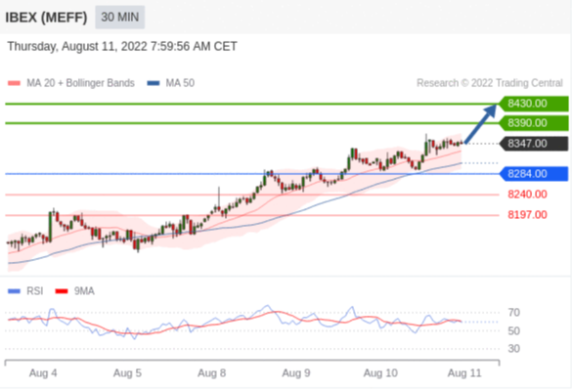The width and height of the screenshot is (573, 392).
Task: Click the 8240.00 red support level
Action: point(527,195)
